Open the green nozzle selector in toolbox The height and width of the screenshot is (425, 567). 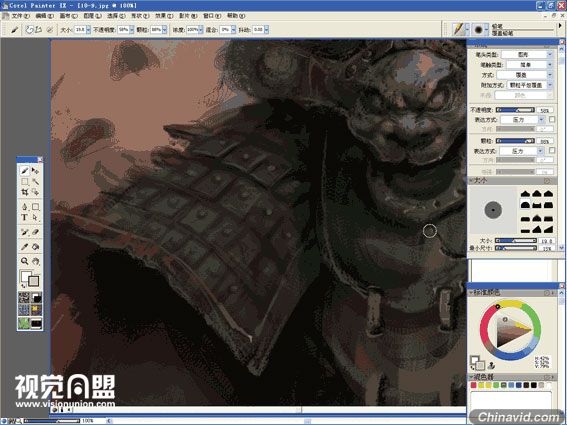(24, 323)
